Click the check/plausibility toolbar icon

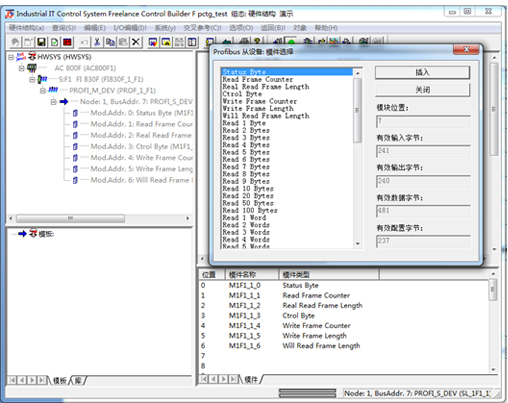pyautogui.click(x=54, y=42)
